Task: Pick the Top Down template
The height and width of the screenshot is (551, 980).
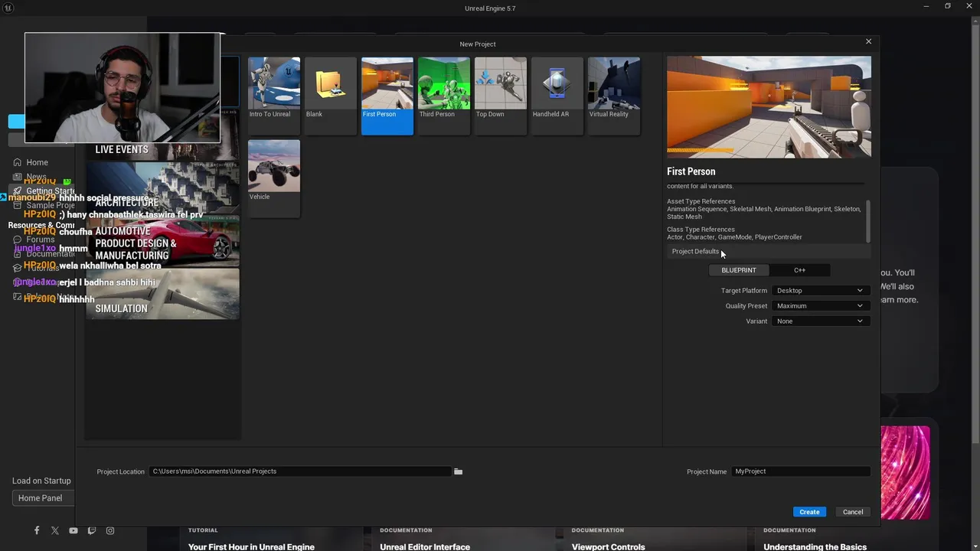Action: 501,96
